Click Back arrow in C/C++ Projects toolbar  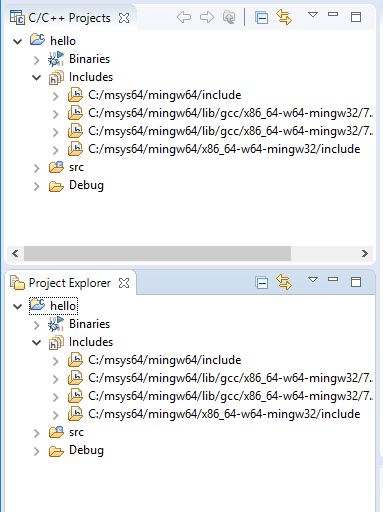pos(184,17)
